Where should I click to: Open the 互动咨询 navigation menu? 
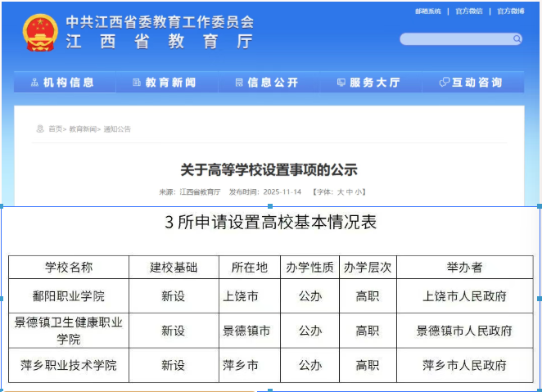pyautogui.click(x=473, y=82)
